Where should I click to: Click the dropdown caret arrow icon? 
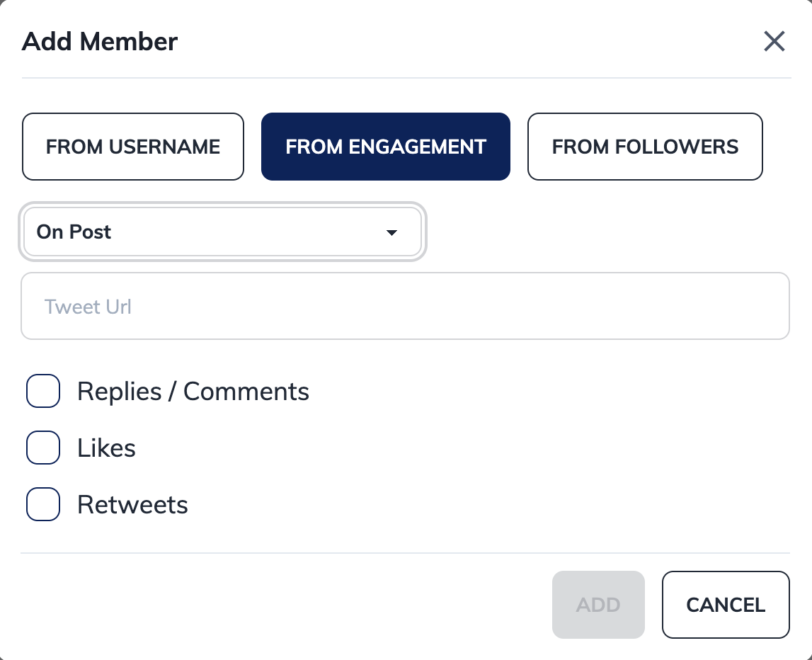(391, 233)
